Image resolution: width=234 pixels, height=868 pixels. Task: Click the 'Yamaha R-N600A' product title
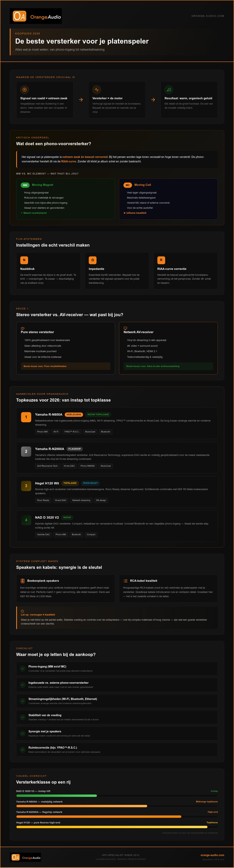pos(49,414)
